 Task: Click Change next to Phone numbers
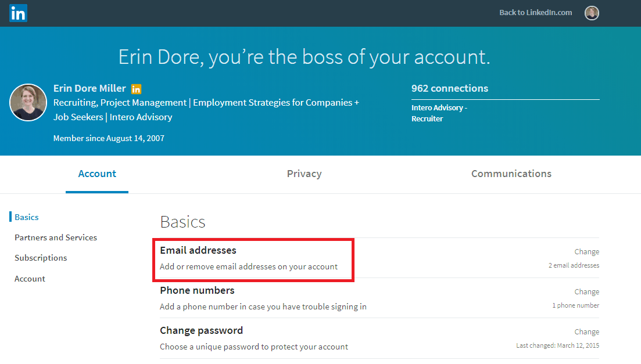[586, 291]
